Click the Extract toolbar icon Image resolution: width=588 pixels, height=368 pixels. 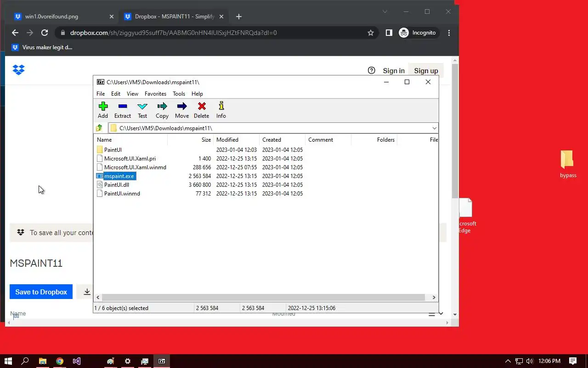pyautogui.click(x=122, y=110)
